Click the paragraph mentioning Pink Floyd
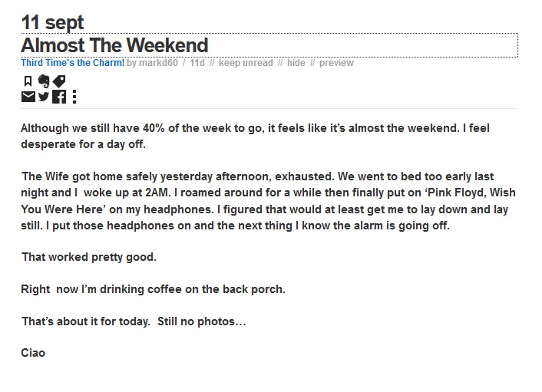The image size is (542, 392). pyautogui.click(x=268, y=201)
